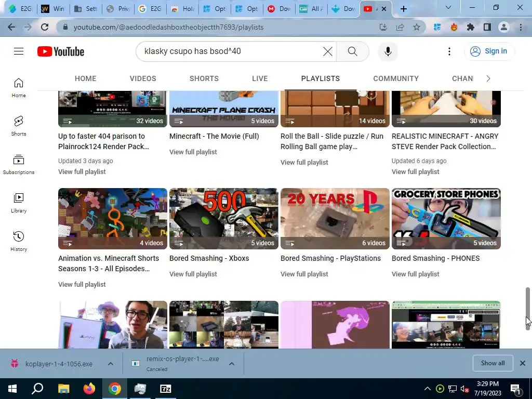Open Windows Start menu
532x399 pixels.
point(12,389)
